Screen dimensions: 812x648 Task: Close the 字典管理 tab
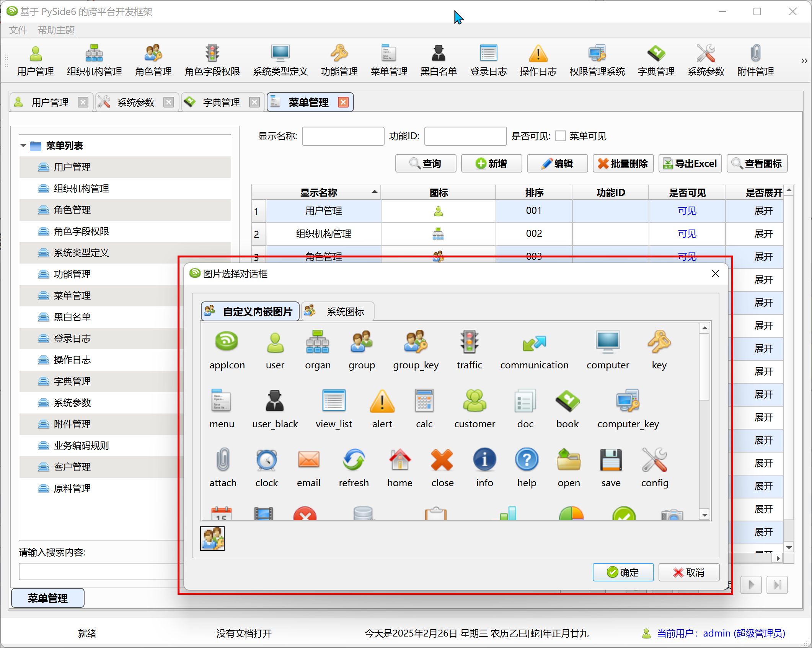254,103
